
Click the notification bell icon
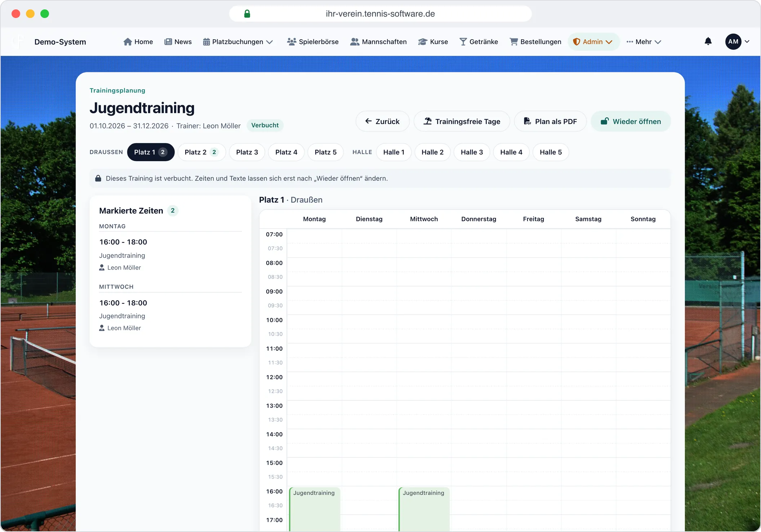708,41
